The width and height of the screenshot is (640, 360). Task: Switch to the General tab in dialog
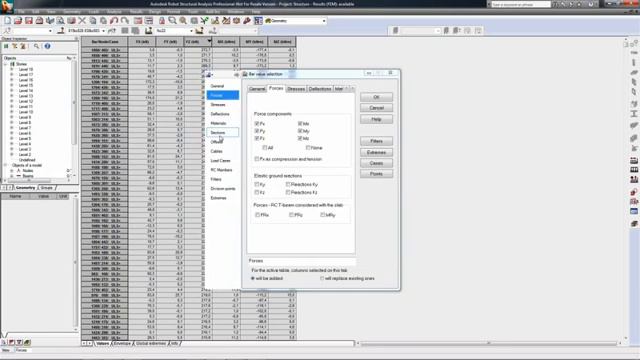[257, 89]
